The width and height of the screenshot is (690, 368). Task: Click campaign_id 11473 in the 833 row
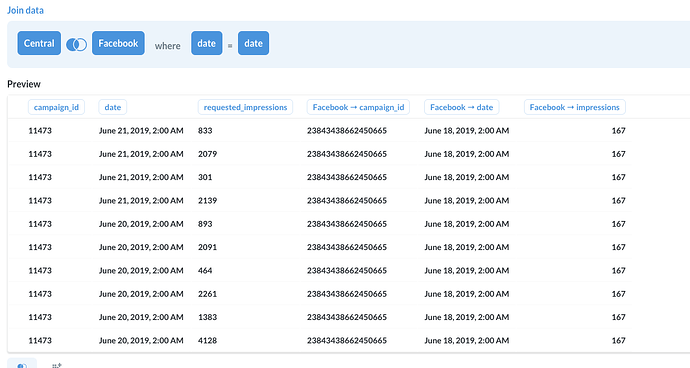point(40,131)
